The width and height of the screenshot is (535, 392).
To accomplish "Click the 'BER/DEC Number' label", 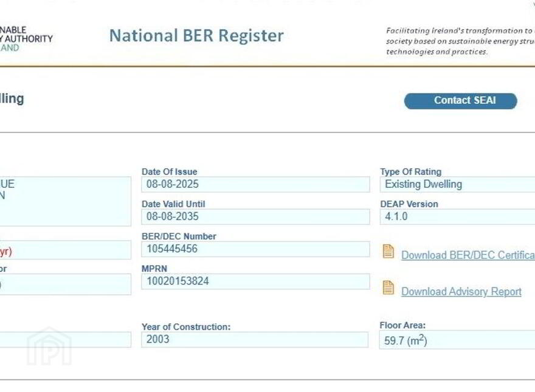I will [x=179, y=236].
